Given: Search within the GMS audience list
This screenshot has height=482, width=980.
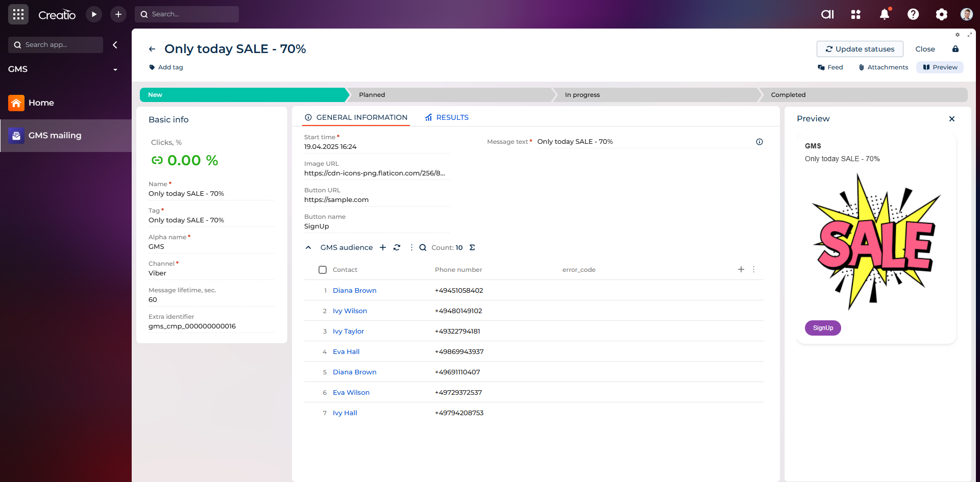Looking at the screenshot, I should pyautogui.click(x=423, y=247).
